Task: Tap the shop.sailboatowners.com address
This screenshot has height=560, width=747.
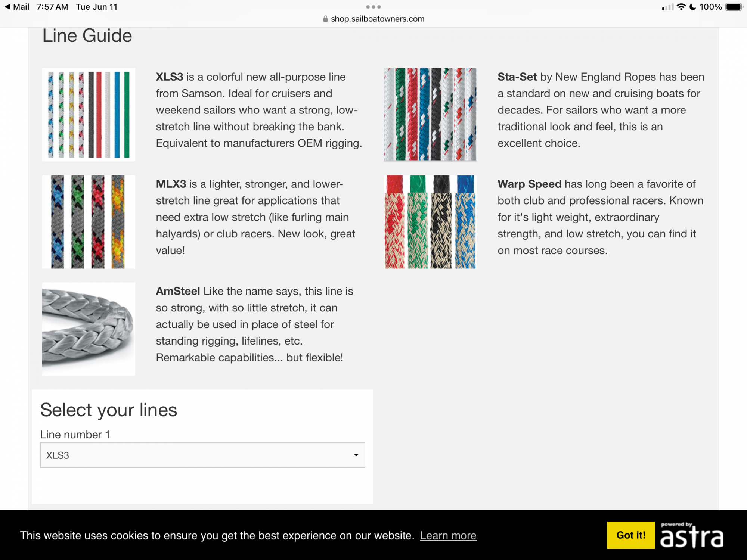Action: [377, 19]
